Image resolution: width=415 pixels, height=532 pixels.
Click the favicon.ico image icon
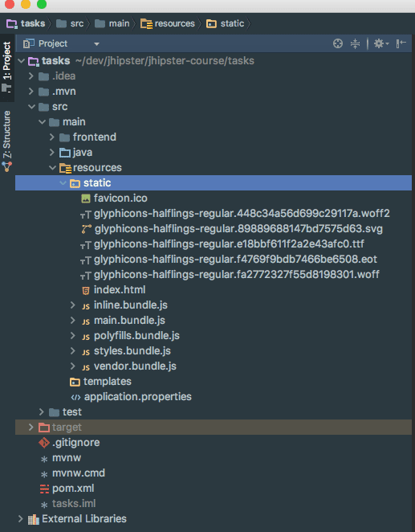tap(86, 198)
